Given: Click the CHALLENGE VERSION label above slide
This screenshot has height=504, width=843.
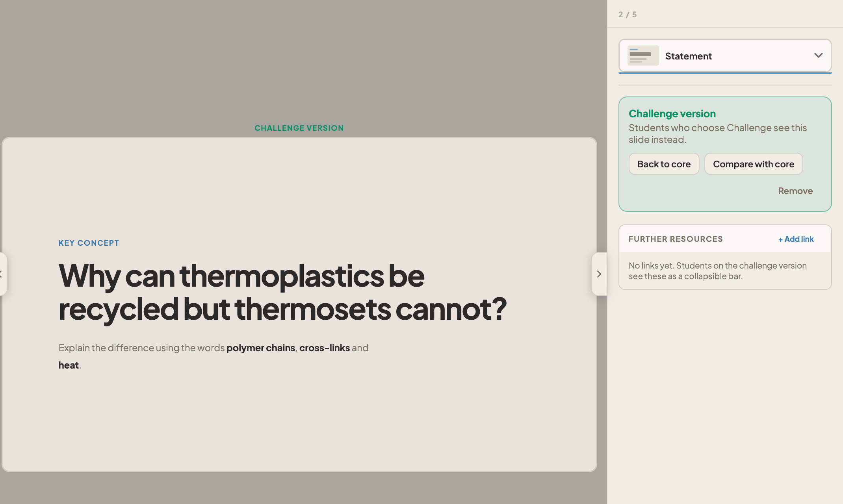Looking at the screenshot, I should (299, 128).
